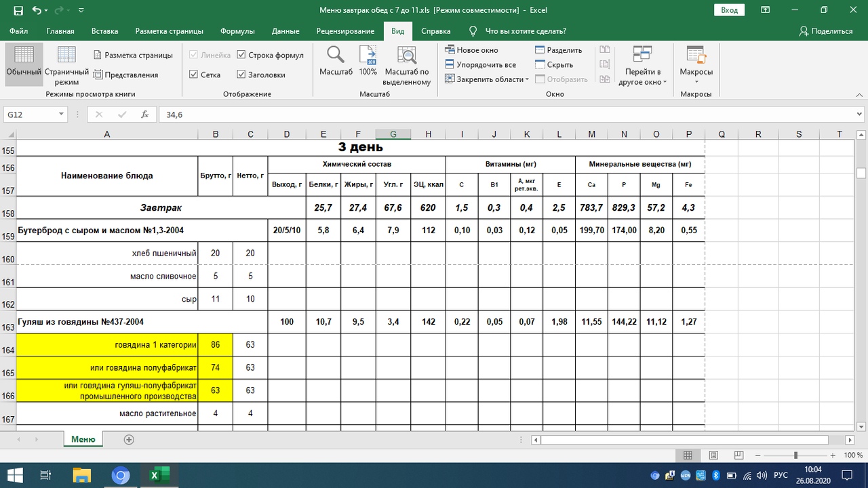Toggle the Headings (Заголовки) checkbox
The width and height of the screenshot is (868, 488).
coord(241,75)
